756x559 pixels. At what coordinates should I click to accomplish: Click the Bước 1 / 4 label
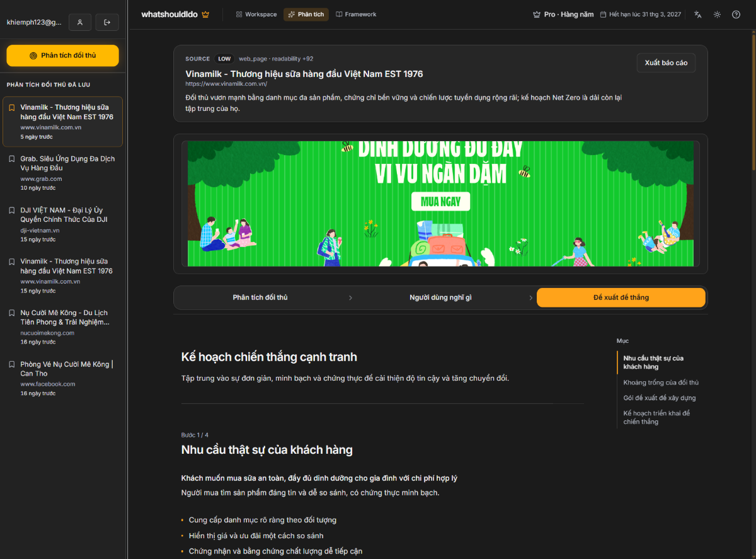click(195, 435)
